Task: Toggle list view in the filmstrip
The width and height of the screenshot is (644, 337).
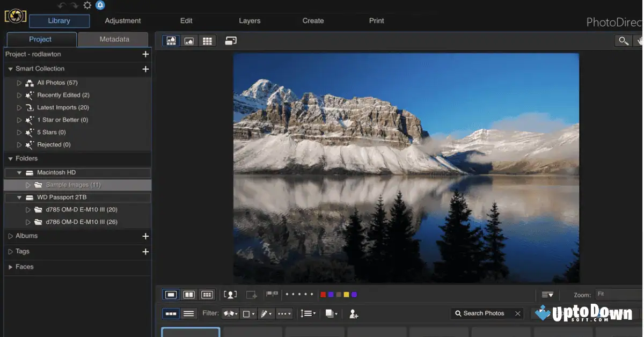Action: point(189,313)
